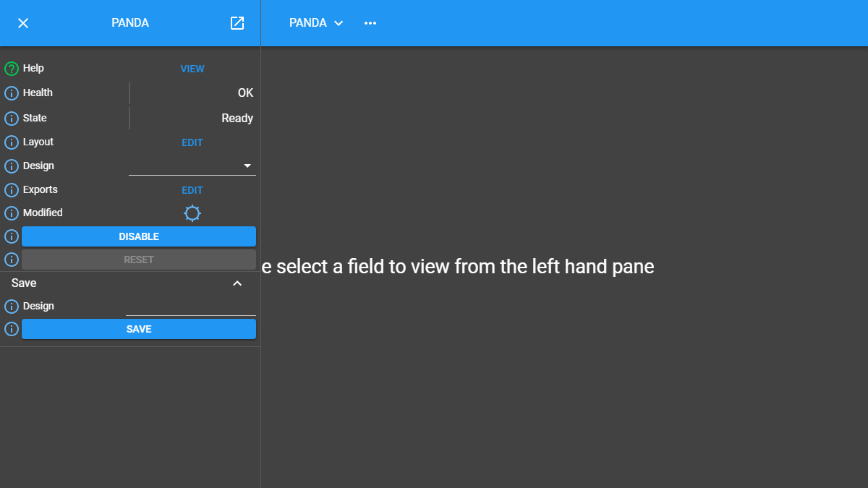
Task: Click the info icon beside Modified
Action: pos(12,213)
